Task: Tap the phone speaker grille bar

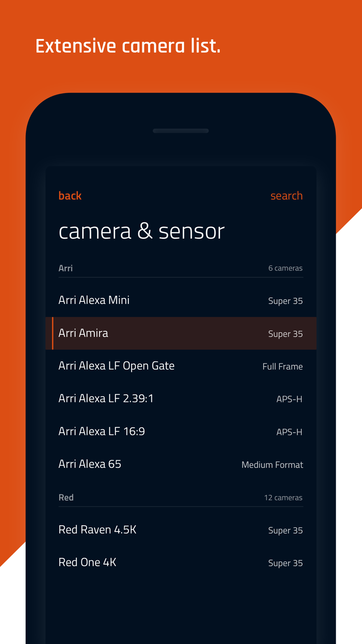Action: point(181,131)
